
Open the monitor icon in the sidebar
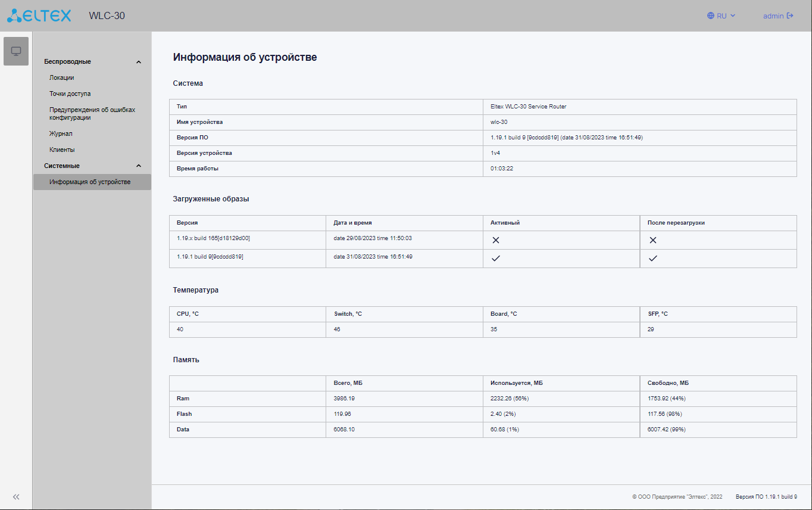tap(16, 51)
